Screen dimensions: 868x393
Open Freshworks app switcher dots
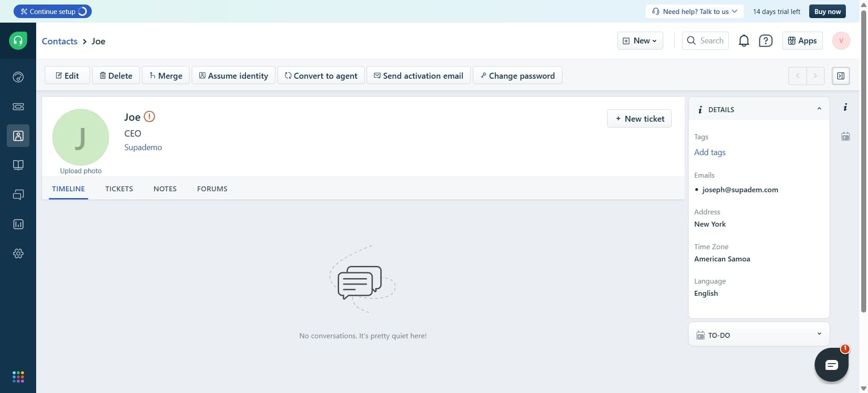tap(18, 377)
